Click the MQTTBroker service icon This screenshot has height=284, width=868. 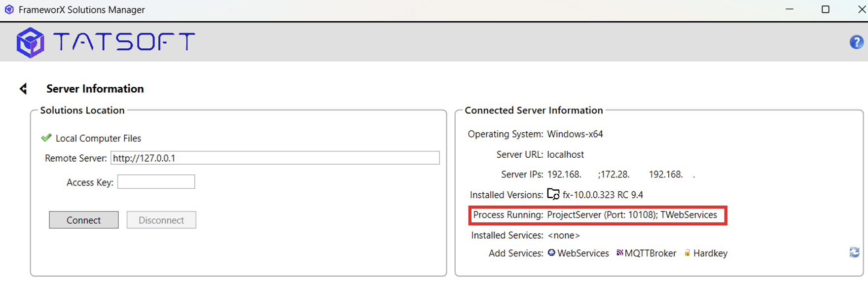(620, 253)
